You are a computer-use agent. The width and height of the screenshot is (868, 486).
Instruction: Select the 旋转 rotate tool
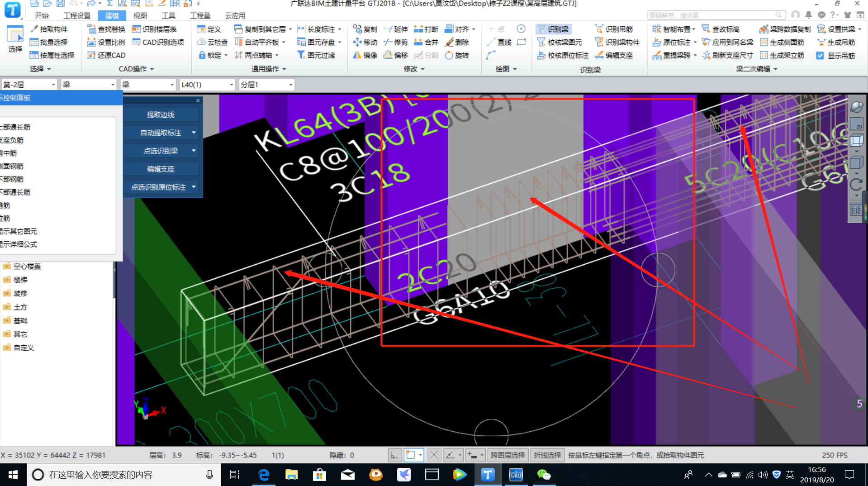457,55
